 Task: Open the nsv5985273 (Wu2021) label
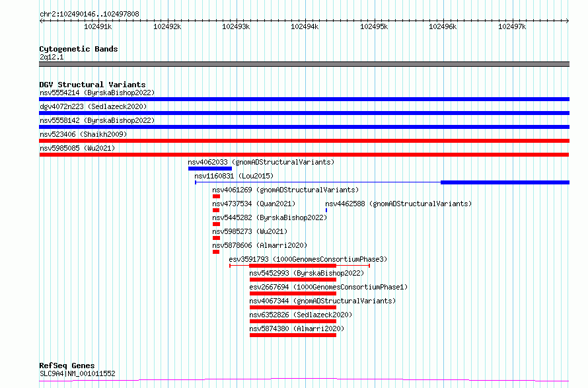click(250, 231)
